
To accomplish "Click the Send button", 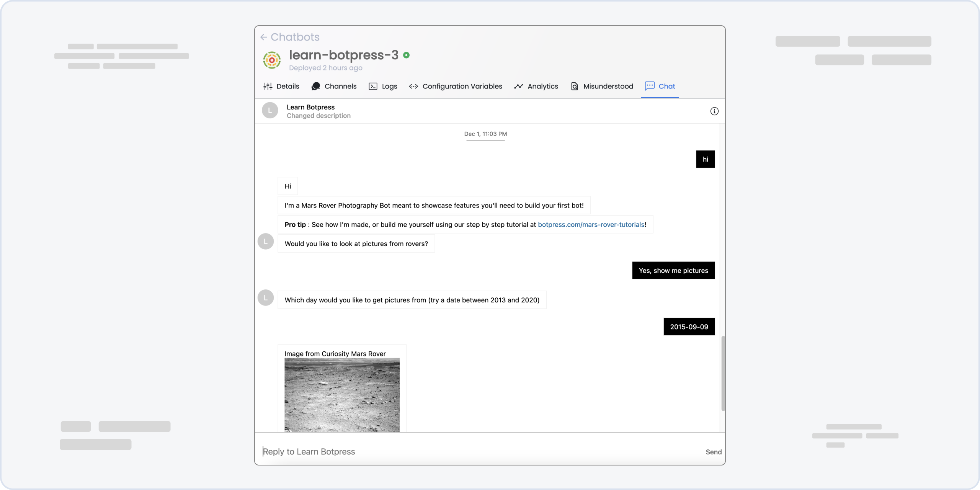I will [x=714, y=452].
